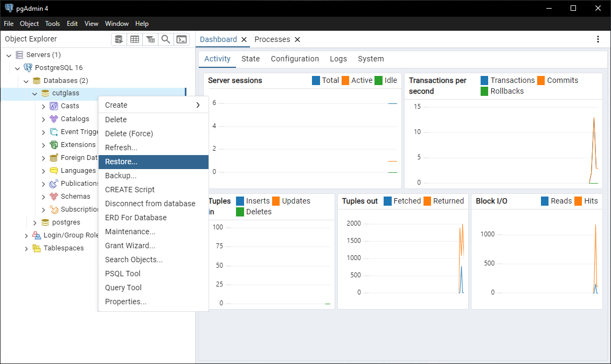Open Query Tool icon in Object Explorer toolbar
Screen dimensions: 611x364
tap(119, 39)
